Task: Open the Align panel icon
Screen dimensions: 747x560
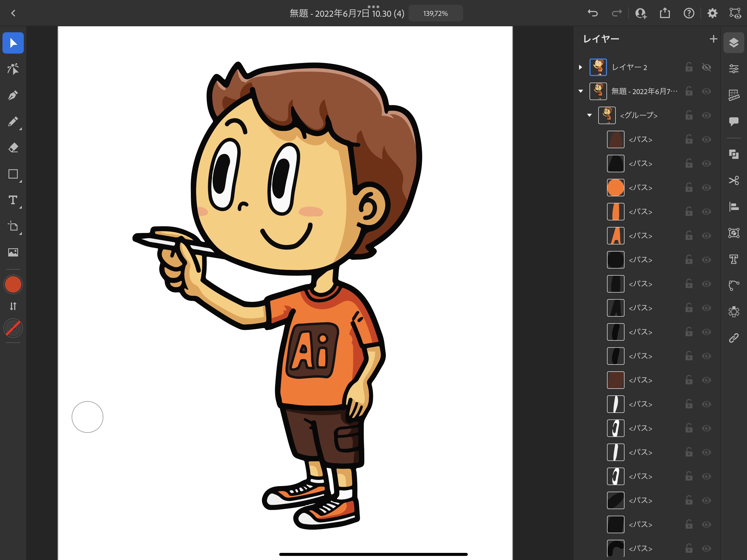Action: coord(734,206)
